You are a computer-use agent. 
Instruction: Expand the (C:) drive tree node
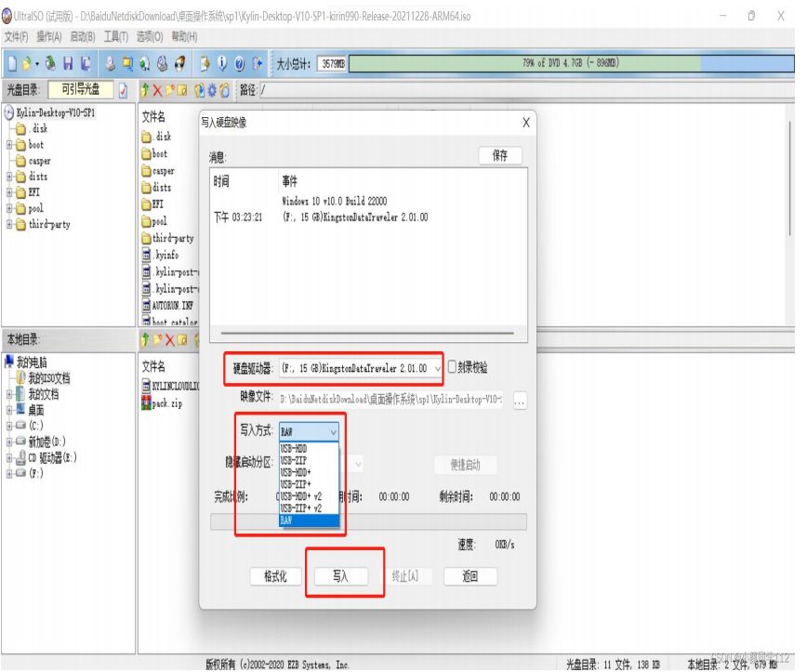(9, 426)
